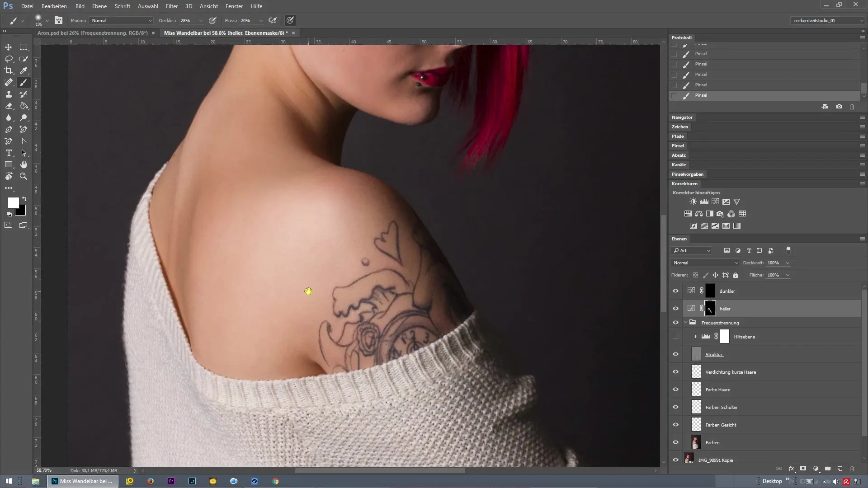Image resolution: width=868 pixels, height=488 pixels.
Task: Open Windows Start menu
Action: (9, 481)
